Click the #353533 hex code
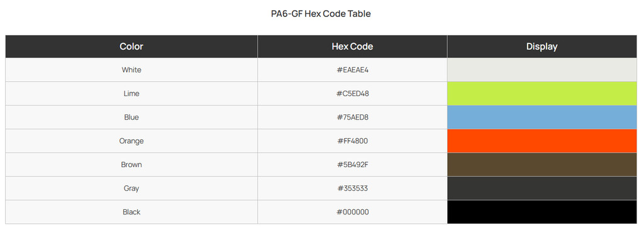Screen dimensions: 644x230 click(x=352, y=189)
